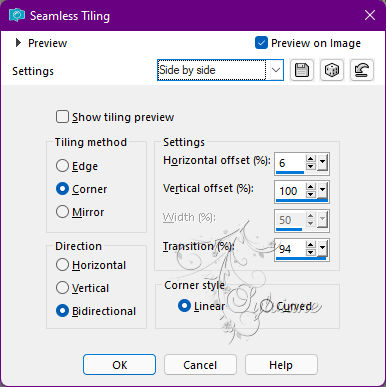Increase the Transition value with up arrow
This screenshot has width=386, height=387.
pyautogui.click(x=311, y=245)
